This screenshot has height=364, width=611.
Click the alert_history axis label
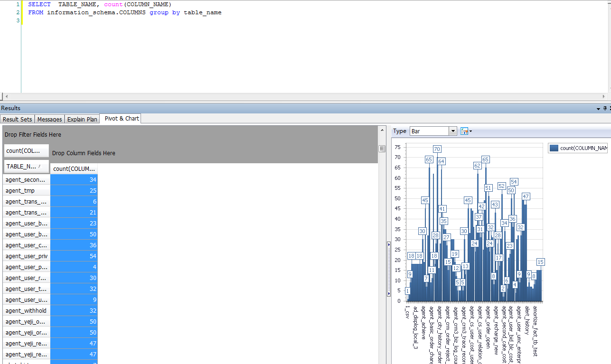526,320
